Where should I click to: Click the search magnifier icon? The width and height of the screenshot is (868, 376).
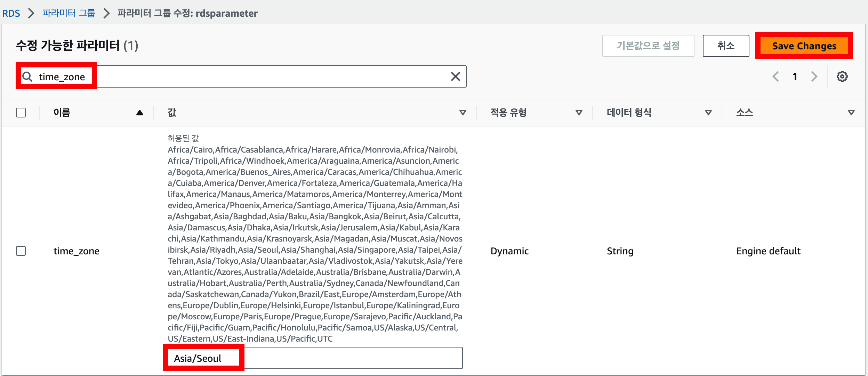click(27, 76)
